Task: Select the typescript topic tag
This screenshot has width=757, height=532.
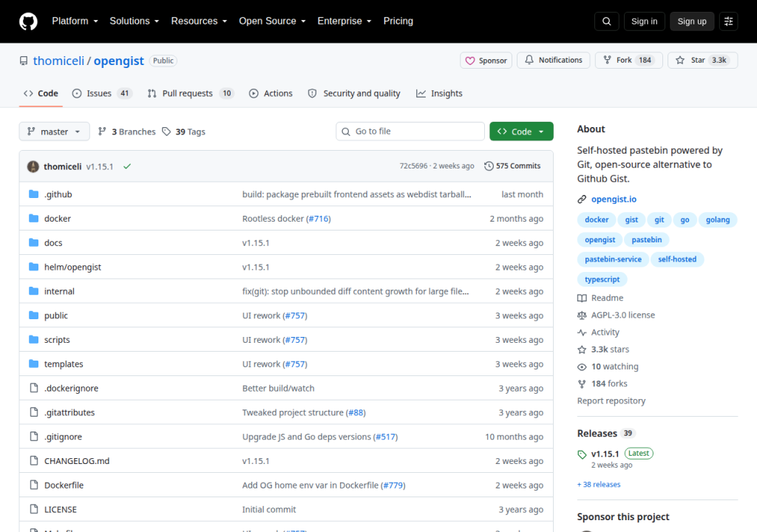Action: [602, 279]
